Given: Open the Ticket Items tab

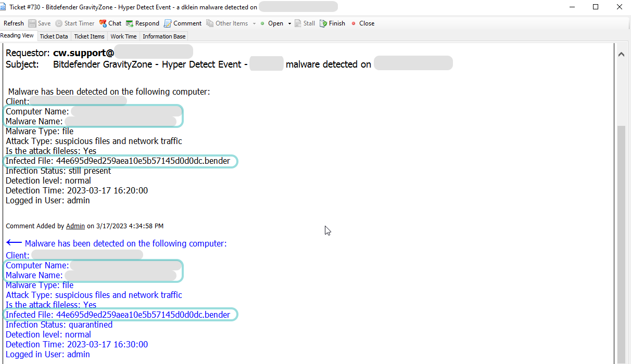Looking at the screenshot, I should [x=89, y=36].
